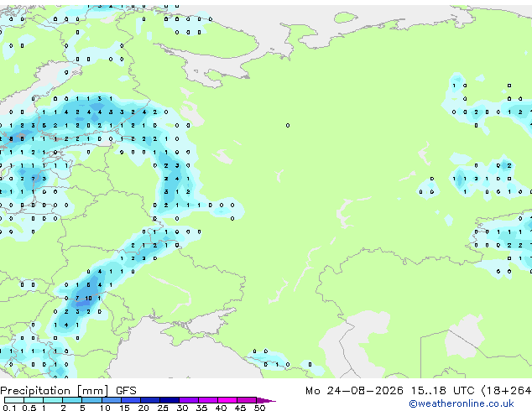Screen dimensions: 532x411
Task: Click the '15..18 UTC' time text
Action: point(443,391)
